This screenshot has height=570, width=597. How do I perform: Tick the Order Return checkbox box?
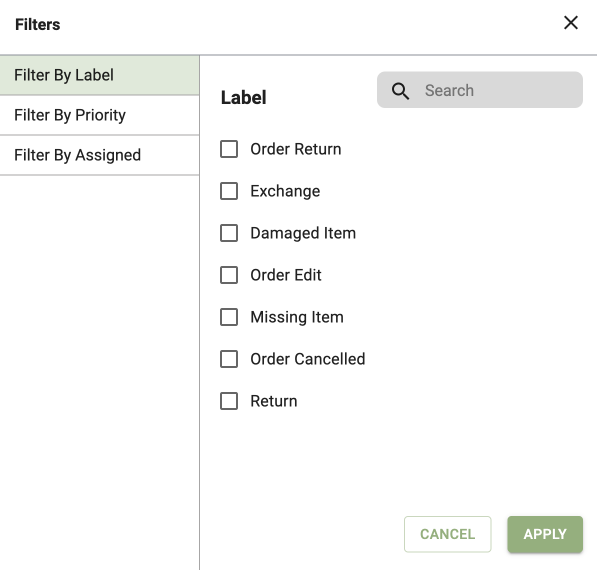[x=229, y=149]
